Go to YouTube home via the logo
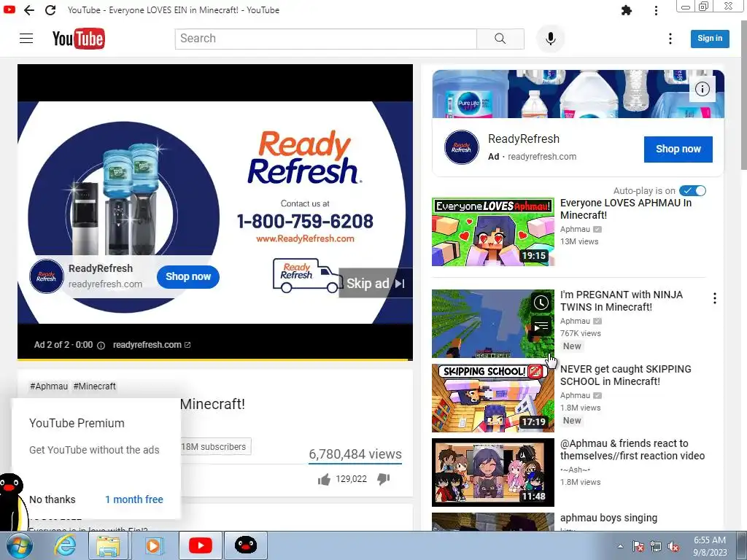747x560 pixels. click(x=79, y=39)
